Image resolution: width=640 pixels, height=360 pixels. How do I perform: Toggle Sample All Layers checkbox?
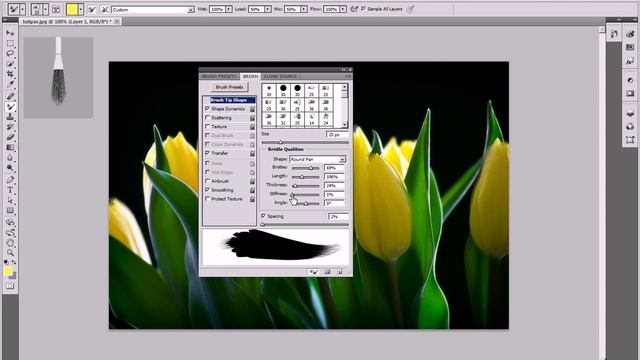tap(363, 9)
